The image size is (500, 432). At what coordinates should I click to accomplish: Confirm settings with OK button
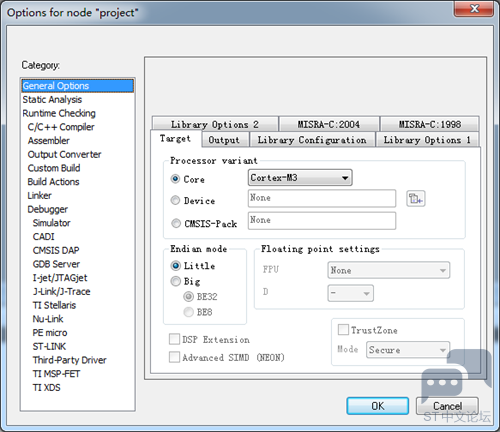pos(378,406)
